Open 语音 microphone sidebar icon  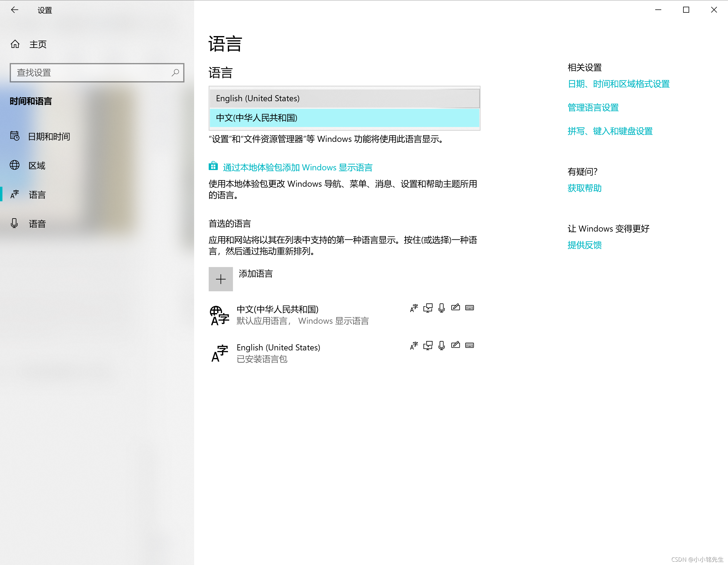click(x=14, y=223)
